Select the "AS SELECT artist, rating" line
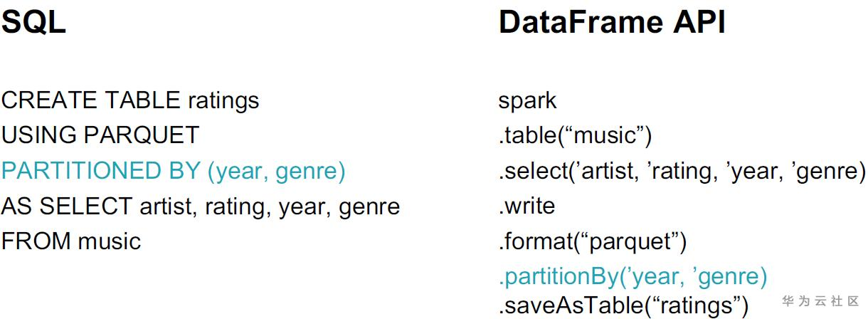This screenshot has height=319, width=868. 201,206
